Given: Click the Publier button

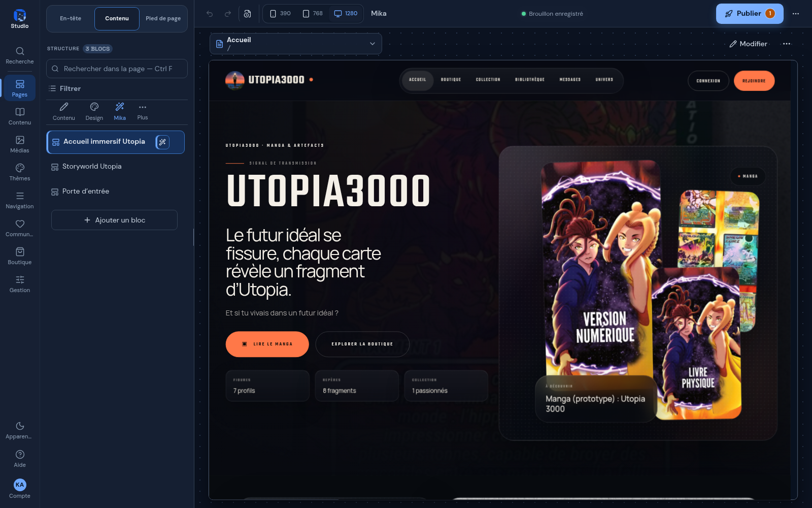Looking at the screenshot, I should pos(750,14).
